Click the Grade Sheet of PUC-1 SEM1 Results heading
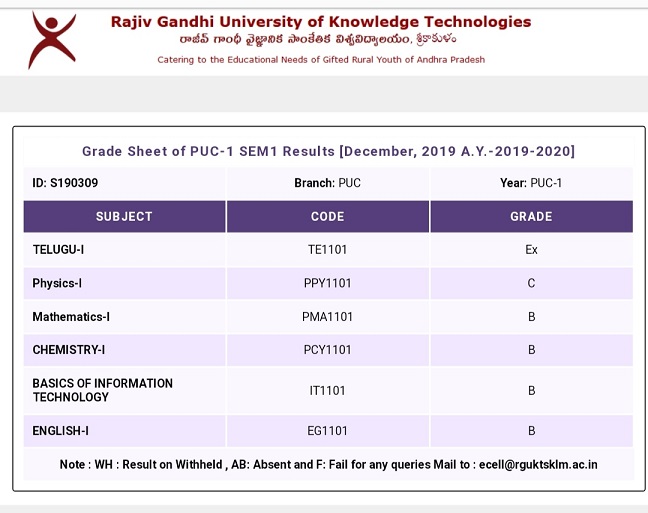Image resolution: width=648 pixels, height=513 pixels. (x=328, y=151)
